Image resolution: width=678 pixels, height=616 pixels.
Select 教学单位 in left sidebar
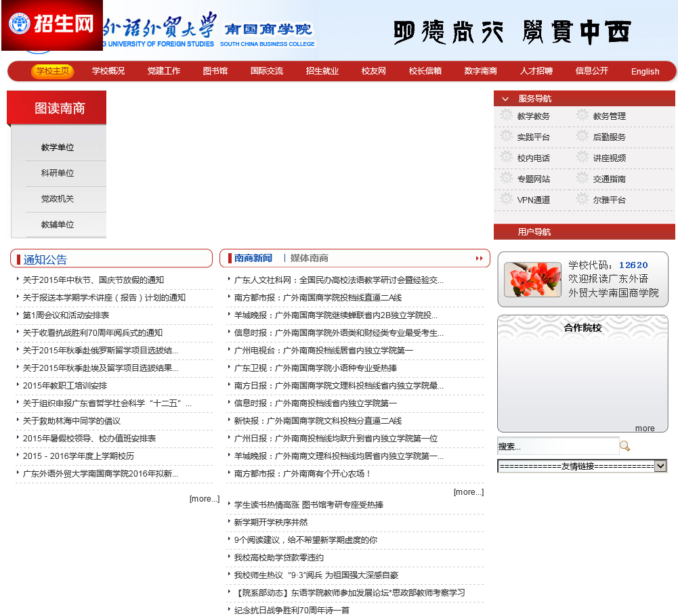(x=58, y=148)
